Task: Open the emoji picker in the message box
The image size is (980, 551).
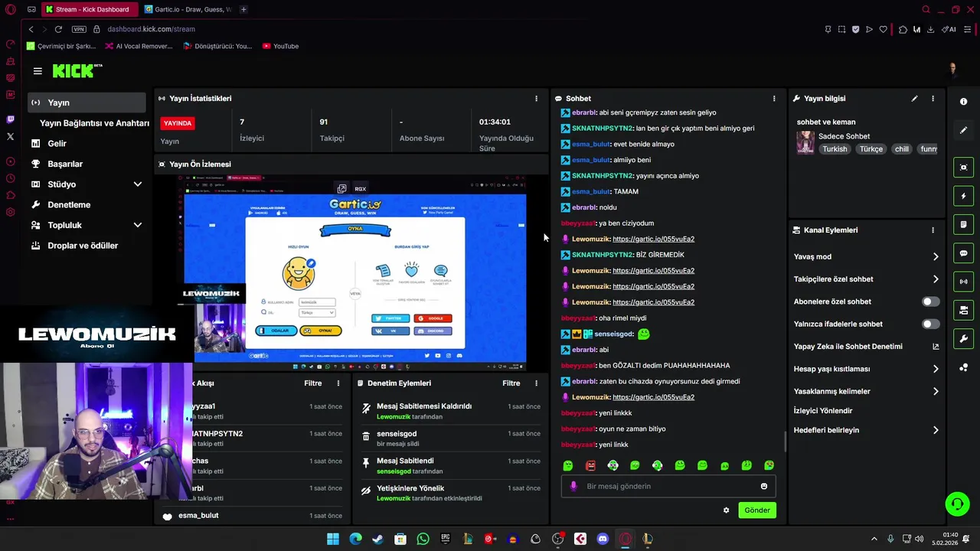Action: 763,487
